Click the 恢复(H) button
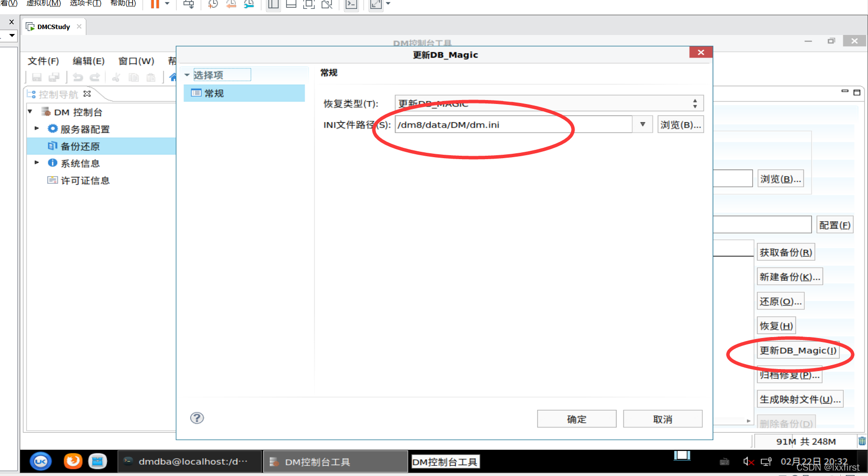Screen dimensions: 868x476 pyautogui.click(x=776, y=326)
